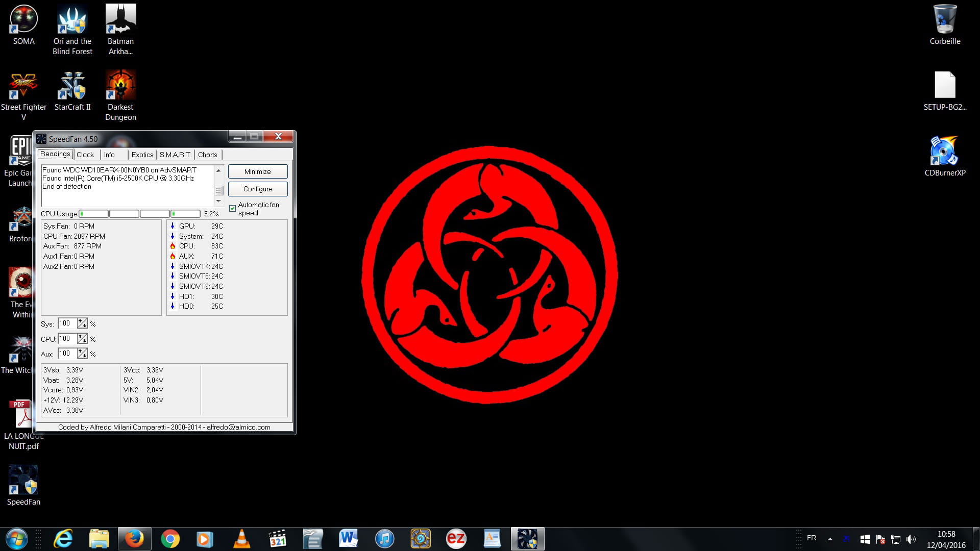Launch Google Chrome from taskbar
Viewport: 980px width, 551px height.
[x=170, y=539]
